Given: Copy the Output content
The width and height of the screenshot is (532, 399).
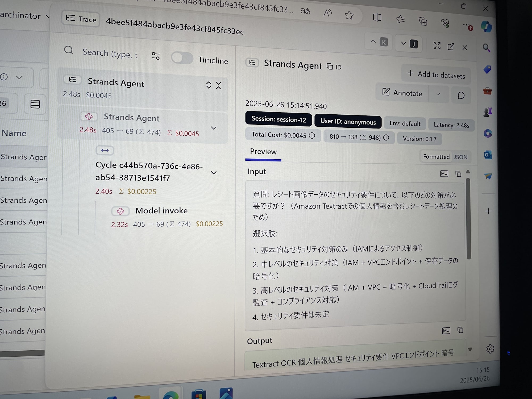Looking at the screenshot, I should pos(460,330).
